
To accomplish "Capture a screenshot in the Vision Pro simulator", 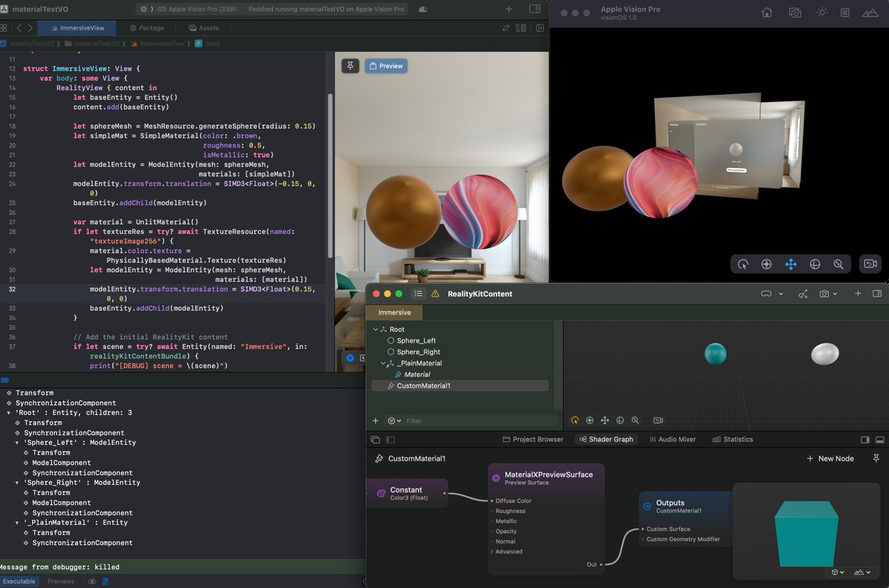I will point(795,13).
